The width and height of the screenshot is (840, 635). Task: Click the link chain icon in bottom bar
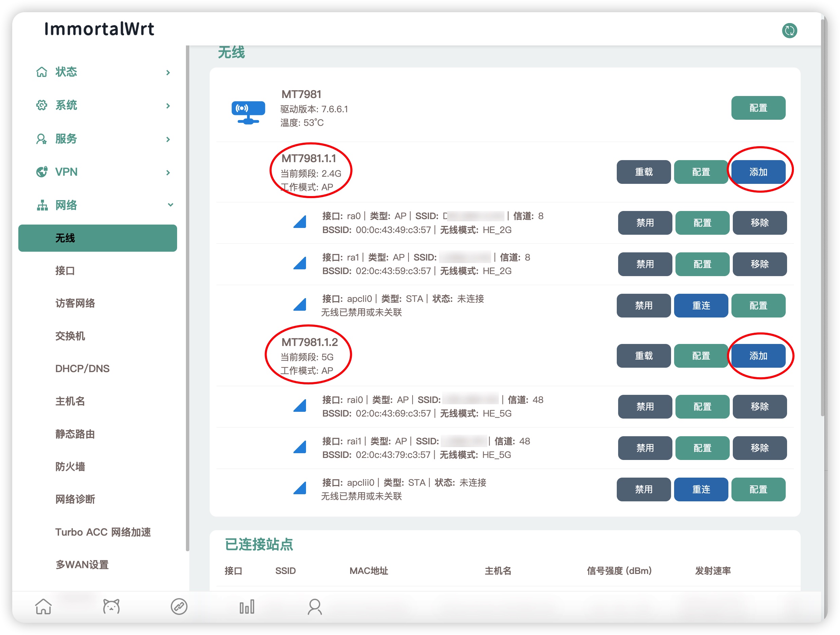tap(179, 607)
